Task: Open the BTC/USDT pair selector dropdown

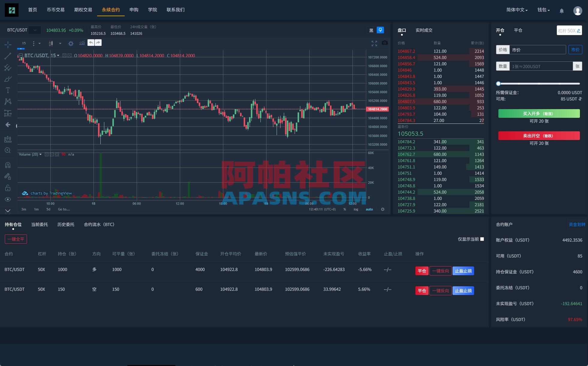Action: (35, 30)
